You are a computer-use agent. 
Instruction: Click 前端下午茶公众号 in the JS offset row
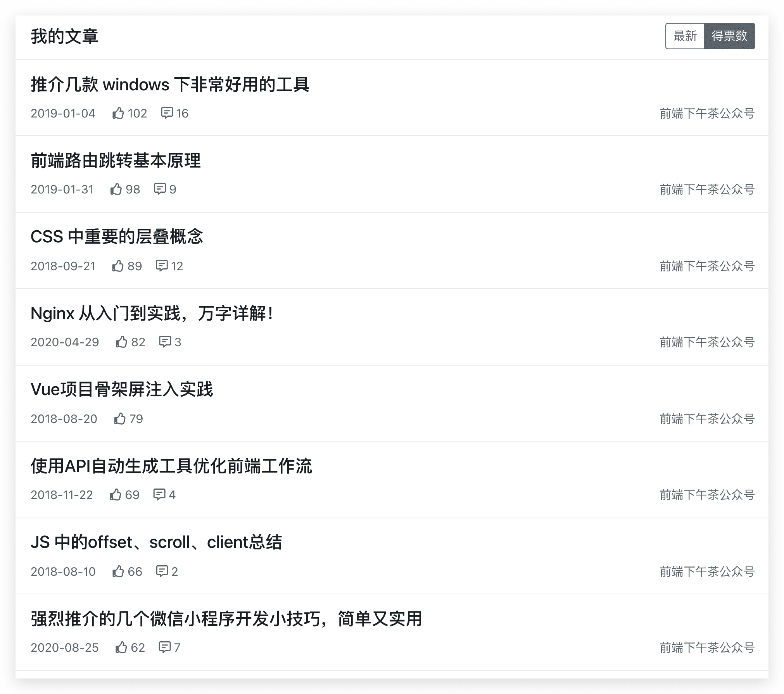coord(707,571)
